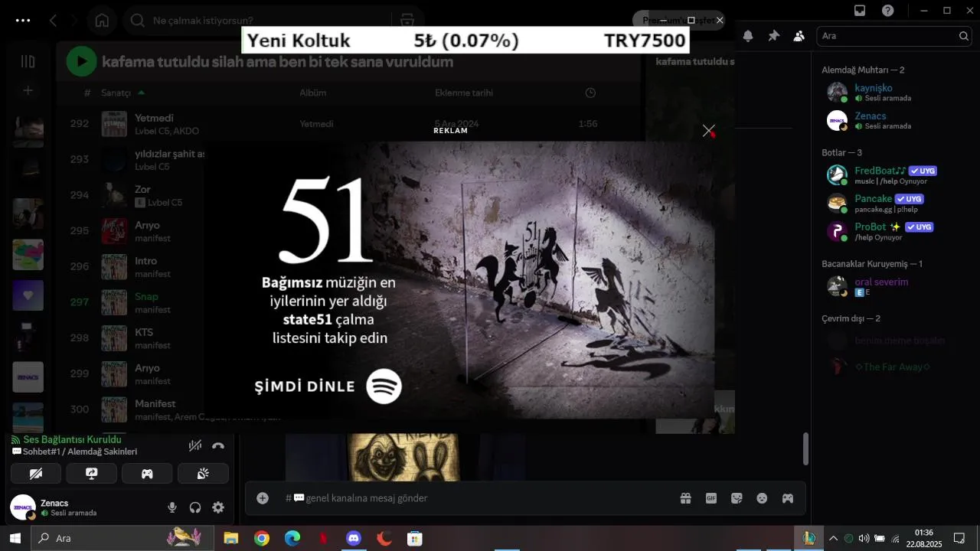Click Spotify three-dots menu
The height and width of the screenshot is (551, 980).
point(23,21)
